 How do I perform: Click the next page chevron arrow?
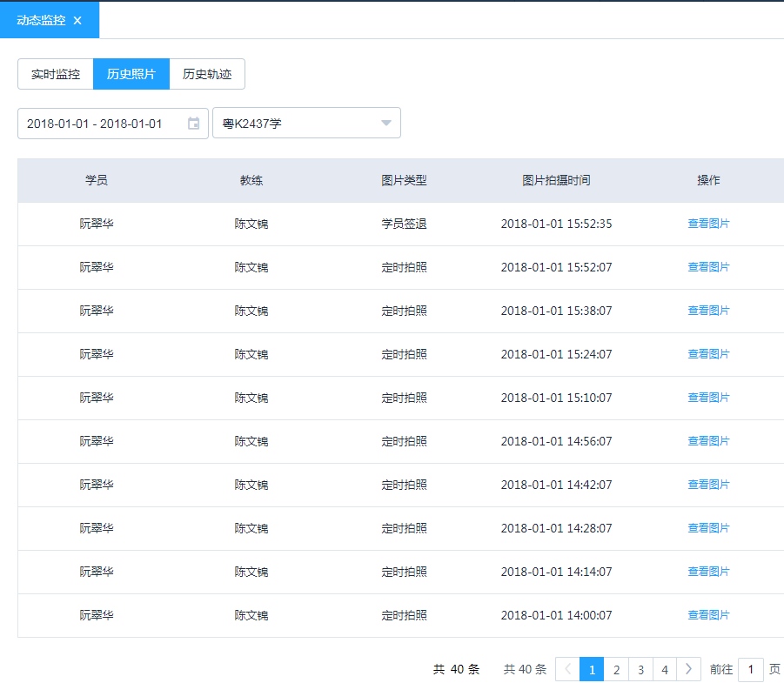click(x=688, y=669)
